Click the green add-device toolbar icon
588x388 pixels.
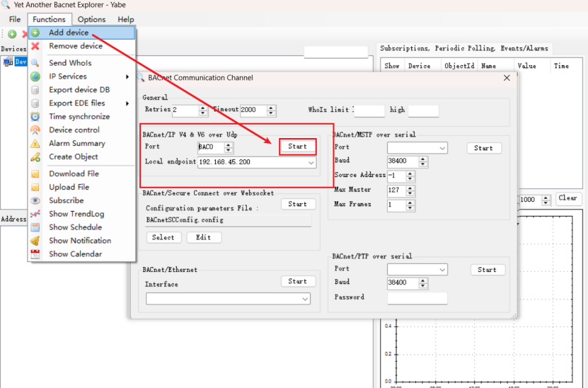(x=12, y=34)
